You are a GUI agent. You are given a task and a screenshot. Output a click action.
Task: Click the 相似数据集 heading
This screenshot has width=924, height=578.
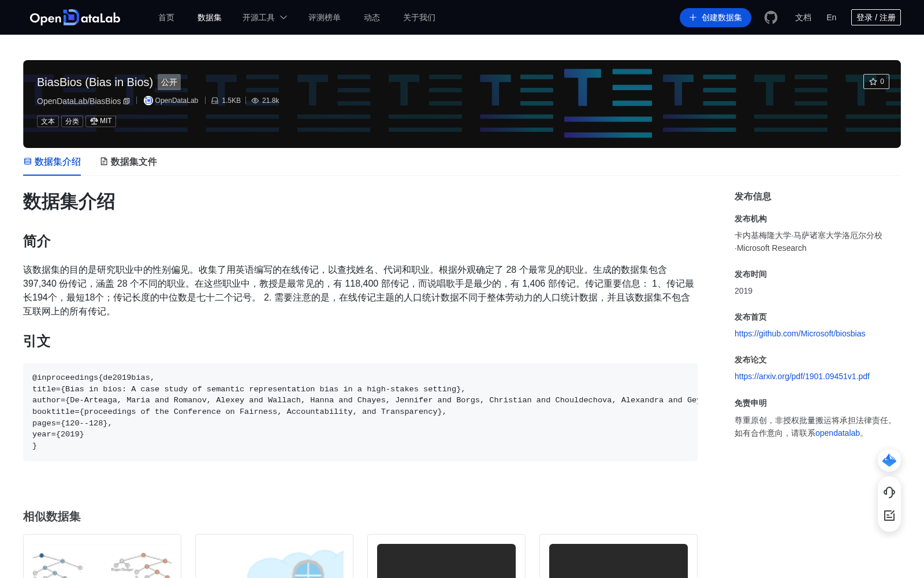point(52,516)
